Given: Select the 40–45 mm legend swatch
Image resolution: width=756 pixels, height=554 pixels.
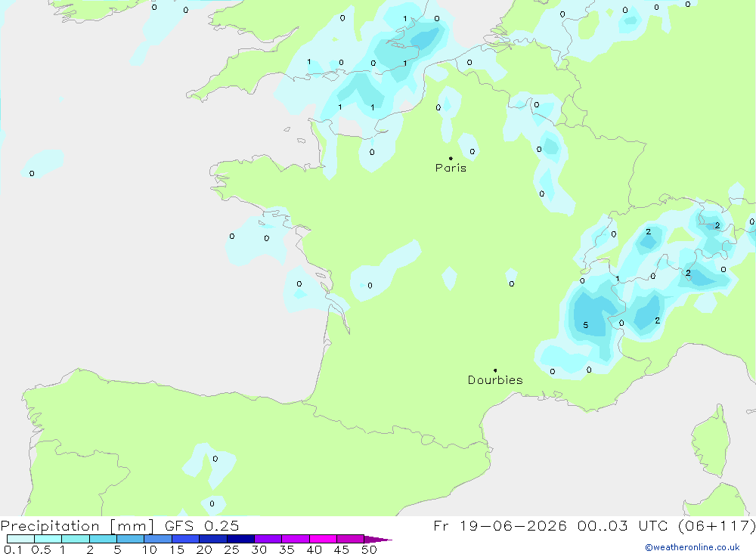Looking at the screenshot, I should [323, 539].
